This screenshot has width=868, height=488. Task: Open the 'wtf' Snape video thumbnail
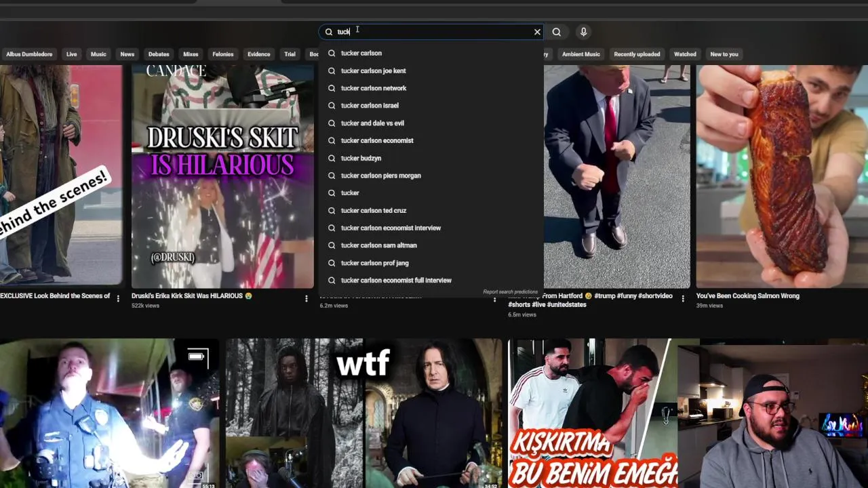[364, 413]
